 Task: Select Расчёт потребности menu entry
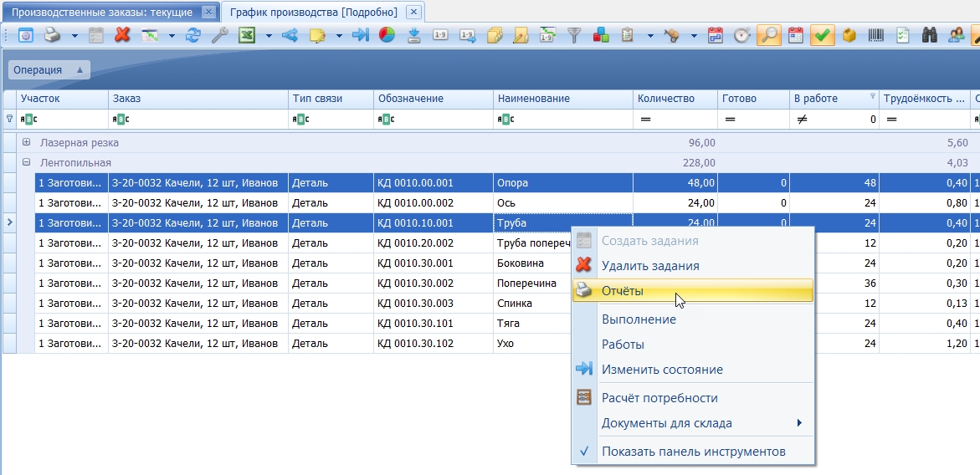pos(693,398)
